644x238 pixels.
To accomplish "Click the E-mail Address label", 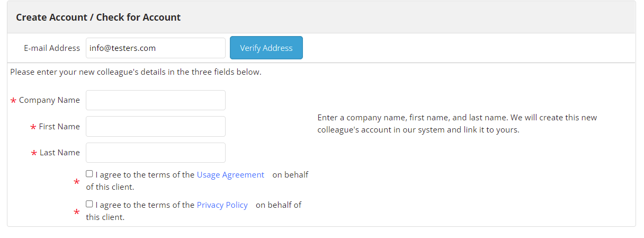I will (52, 48).
